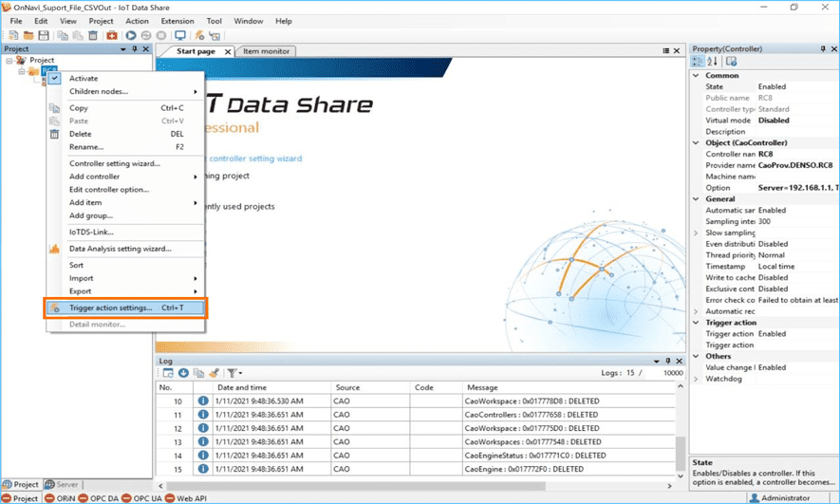Viewport: 840px width, 504px height.
Task: Toggle the ORiN status indicator
Action: coord(60,498)
